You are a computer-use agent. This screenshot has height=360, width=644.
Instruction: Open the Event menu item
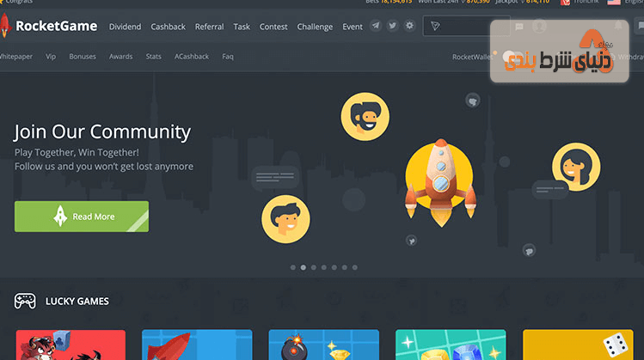point(353,27)
